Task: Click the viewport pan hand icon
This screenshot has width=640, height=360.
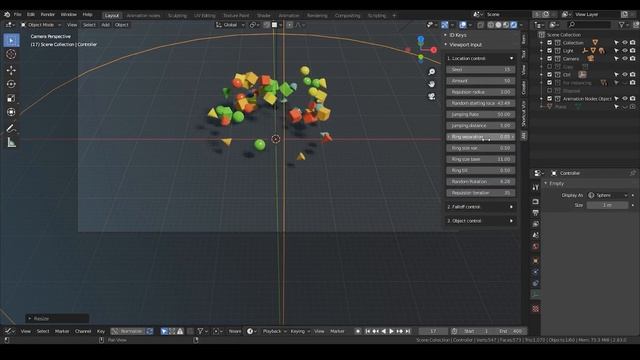Action: pyautogui.click(x=431, y=84)
